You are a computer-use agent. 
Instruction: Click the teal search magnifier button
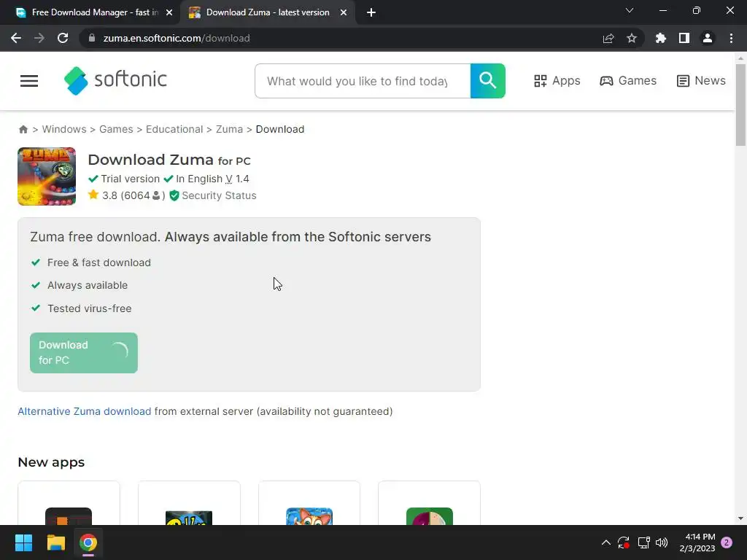click(487, 81)
